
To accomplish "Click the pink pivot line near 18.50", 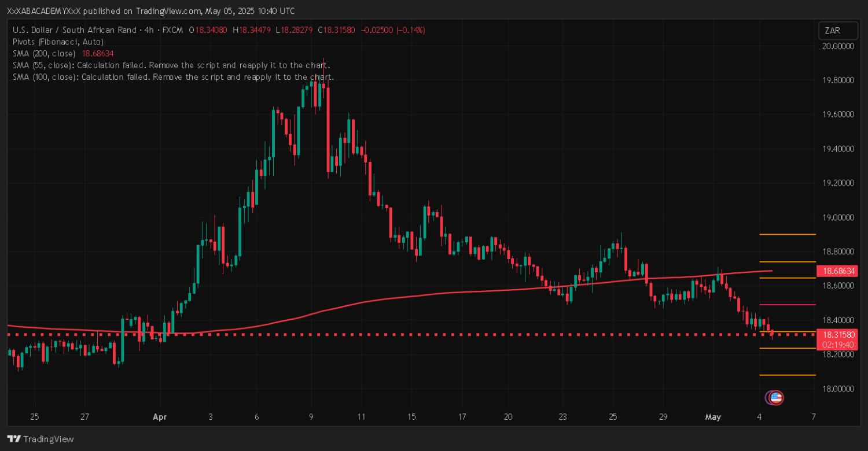I will [787, 305].
